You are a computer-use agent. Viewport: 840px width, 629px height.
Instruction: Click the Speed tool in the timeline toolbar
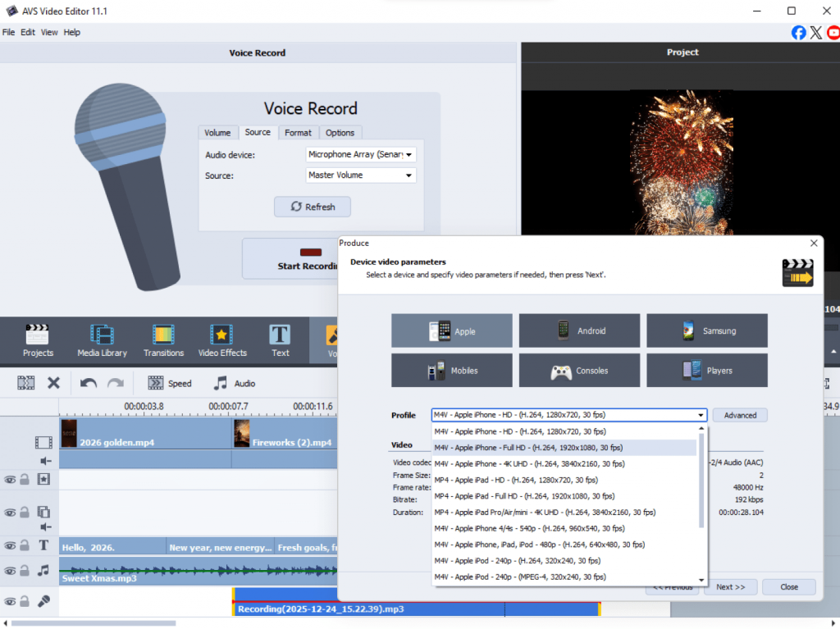tap(169, 383)
